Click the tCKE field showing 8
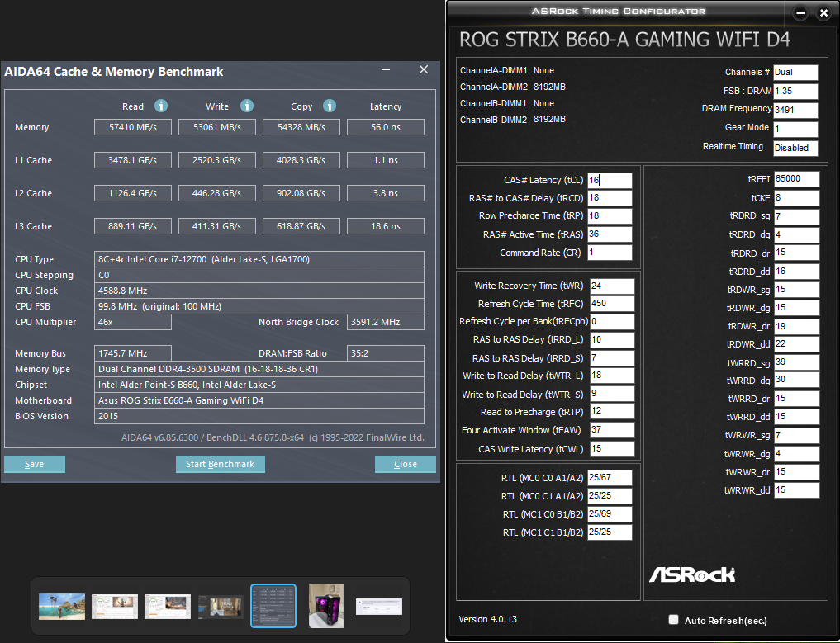 [796, 198]
